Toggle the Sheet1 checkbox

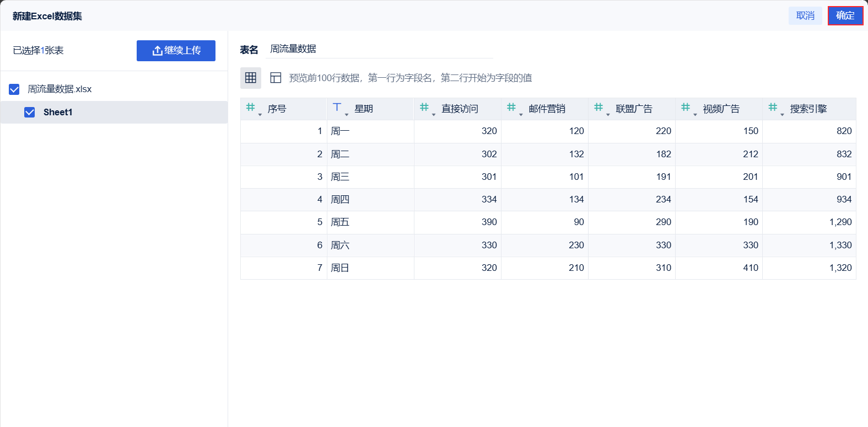[30, 113]
